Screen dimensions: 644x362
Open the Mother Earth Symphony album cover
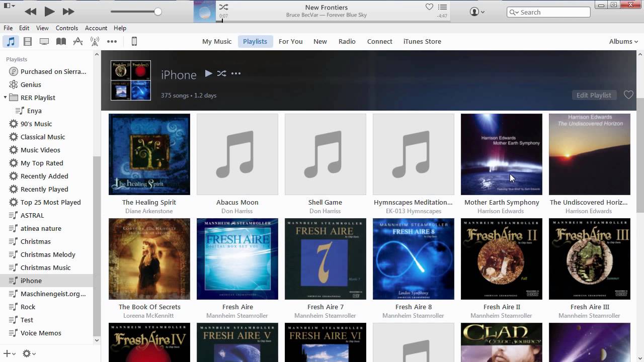pyautogui.click(x=502, y=154)
